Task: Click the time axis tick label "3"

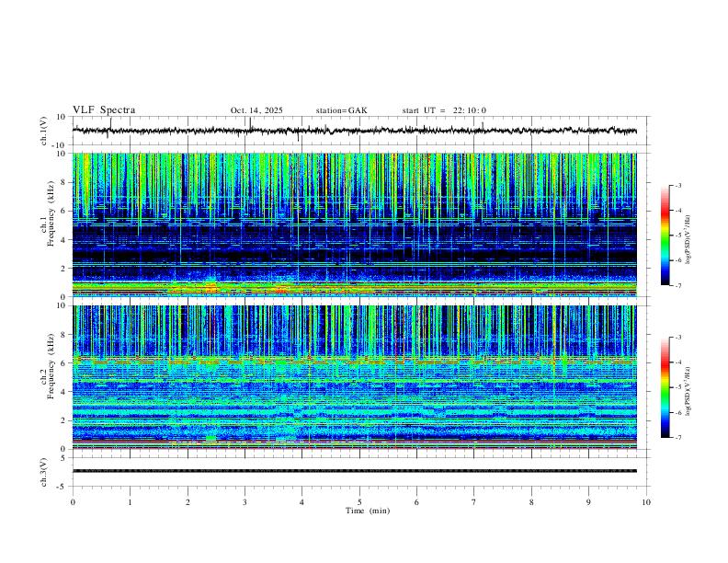Action: coord(245,502)
